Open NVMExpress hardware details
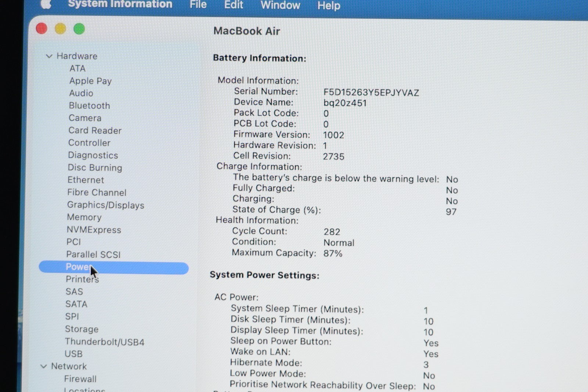The height and width of the screenshot is (392, 588). point(94,230)
